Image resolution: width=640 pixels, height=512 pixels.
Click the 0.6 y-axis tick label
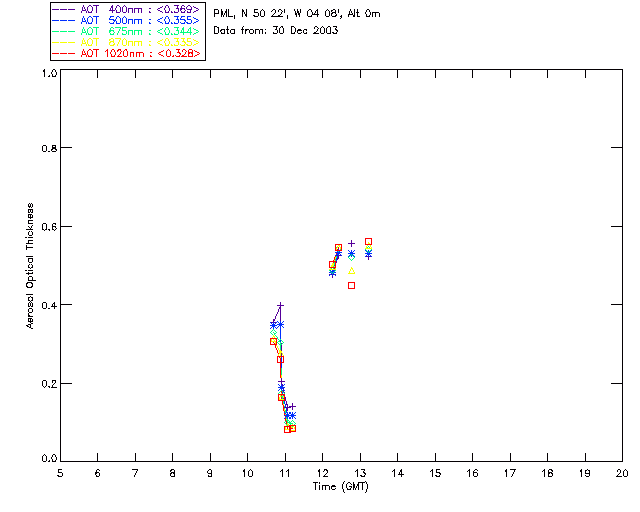tap(49, 227)
